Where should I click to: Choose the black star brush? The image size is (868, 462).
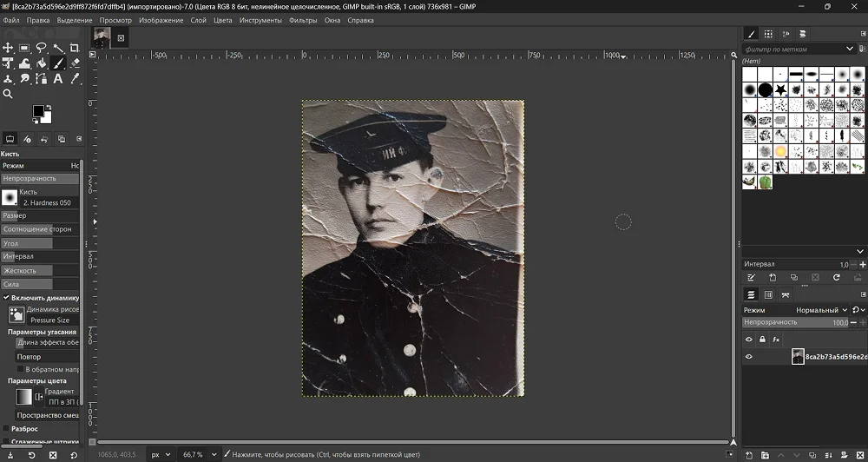pos(780,89)
